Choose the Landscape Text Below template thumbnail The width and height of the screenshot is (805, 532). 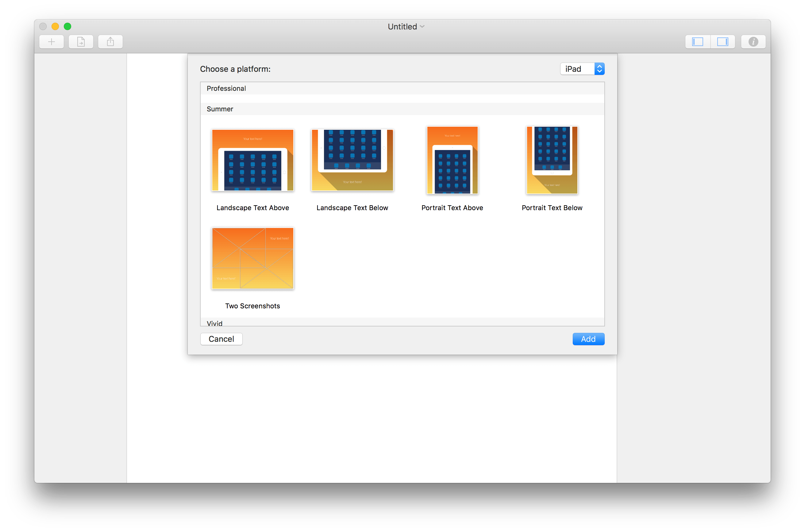coord(352,160)
